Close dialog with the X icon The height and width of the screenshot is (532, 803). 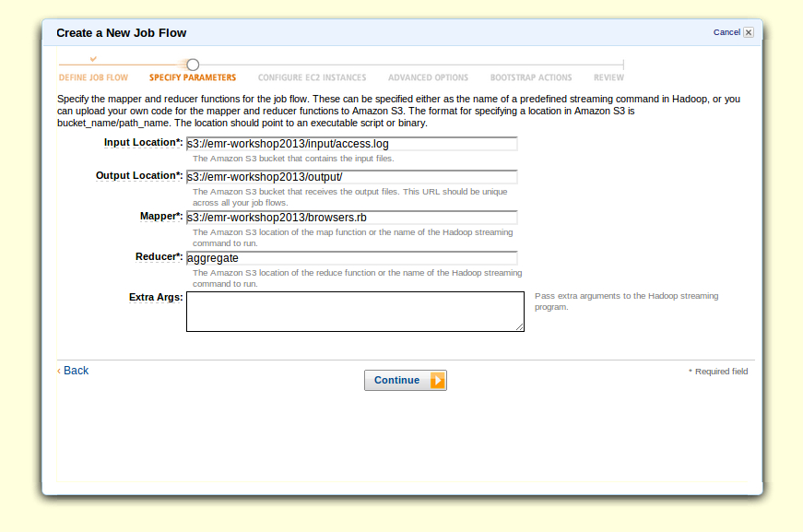click(749, 32)
